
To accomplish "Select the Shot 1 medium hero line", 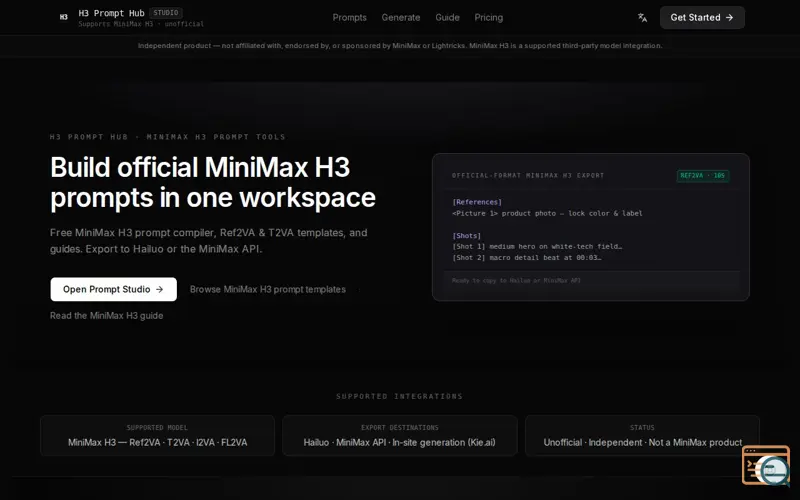I will click(537, 246).
